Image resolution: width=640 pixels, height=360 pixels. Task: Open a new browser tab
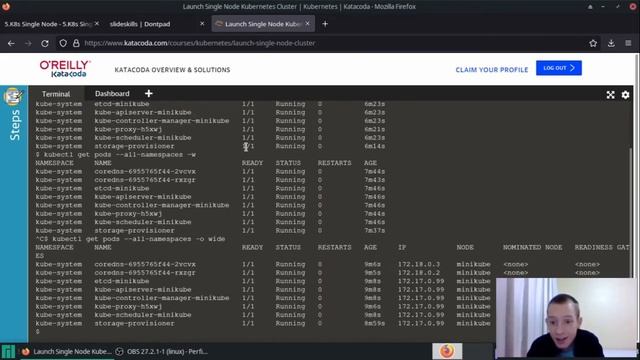325,24
